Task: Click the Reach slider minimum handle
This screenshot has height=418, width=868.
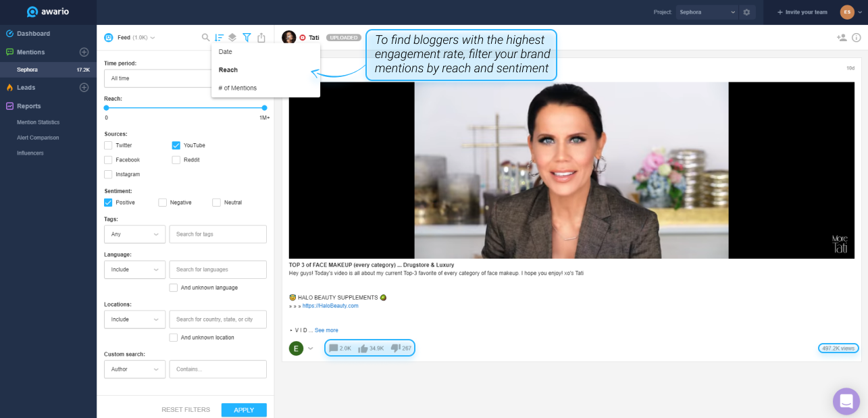Action: pos(106,108)
